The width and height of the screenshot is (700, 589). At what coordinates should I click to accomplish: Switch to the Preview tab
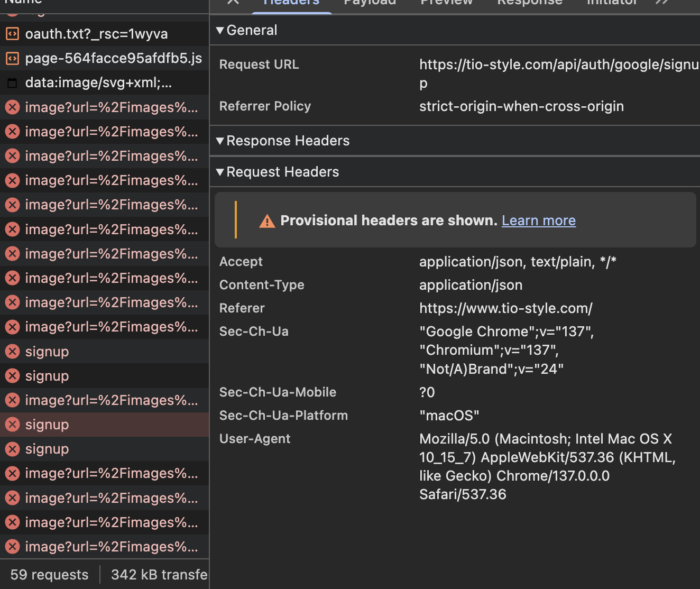[x=446, y=3]
